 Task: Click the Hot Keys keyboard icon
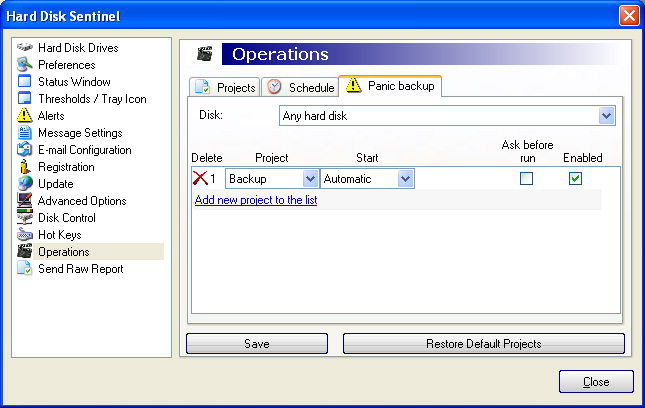pyautogui.click(x=25, y=235)
